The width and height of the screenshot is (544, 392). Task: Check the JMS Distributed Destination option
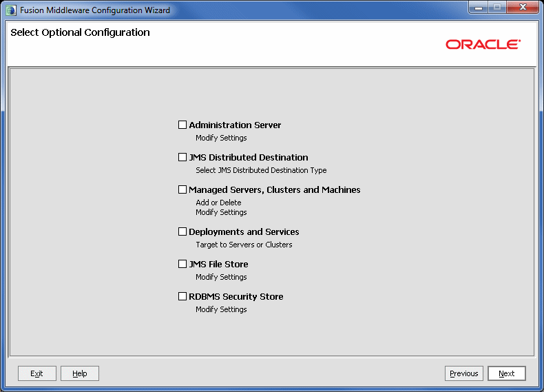point(182,157)
